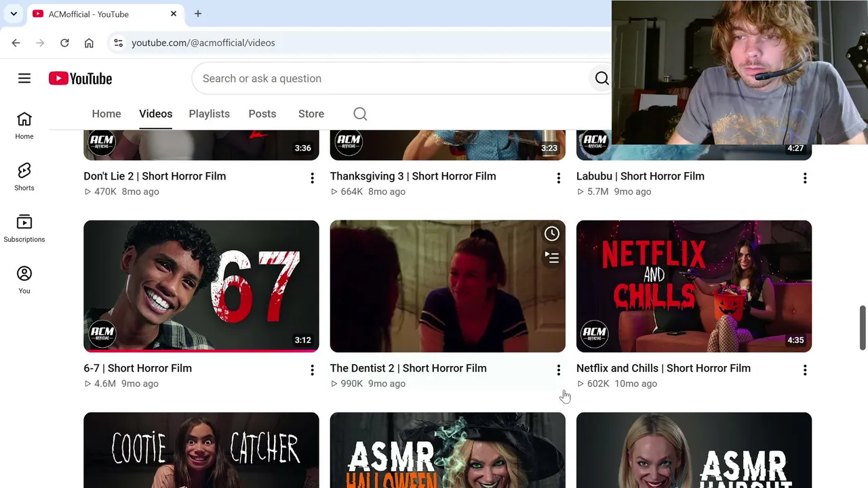
Task: Open the YouTube guide hamburger menu
Action: pyautogui.click(x=24, y=79)
